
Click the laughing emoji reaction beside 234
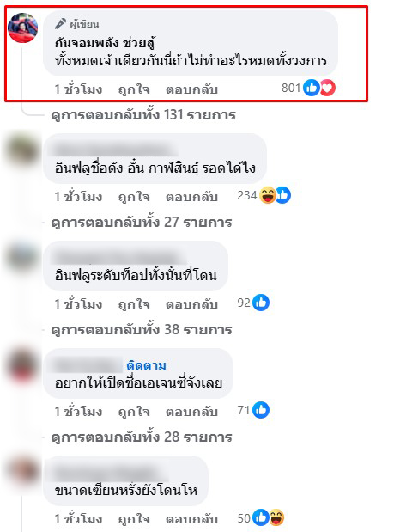[268, 195]
